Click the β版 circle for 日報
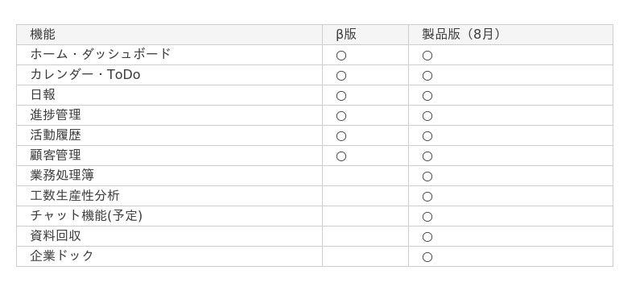 (x=341, y=96)
